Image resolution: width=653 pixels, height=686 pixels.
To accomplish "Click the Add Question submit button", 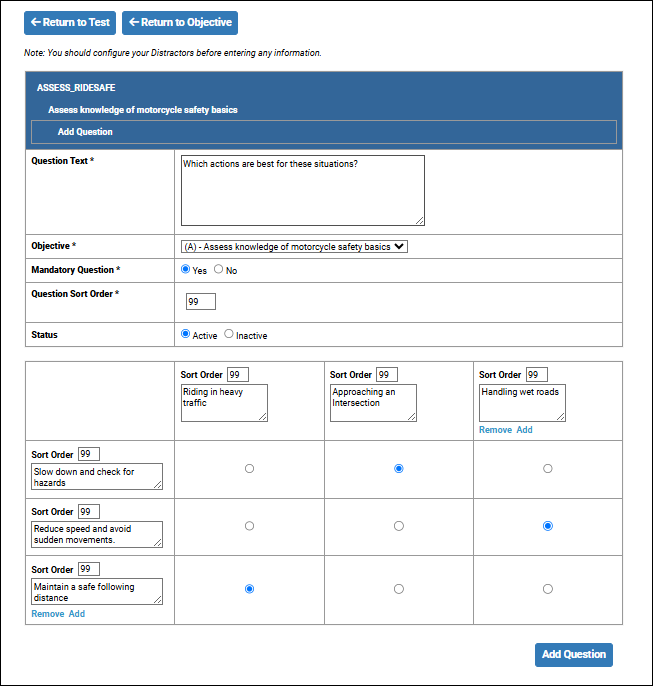I will click(573, 655).
